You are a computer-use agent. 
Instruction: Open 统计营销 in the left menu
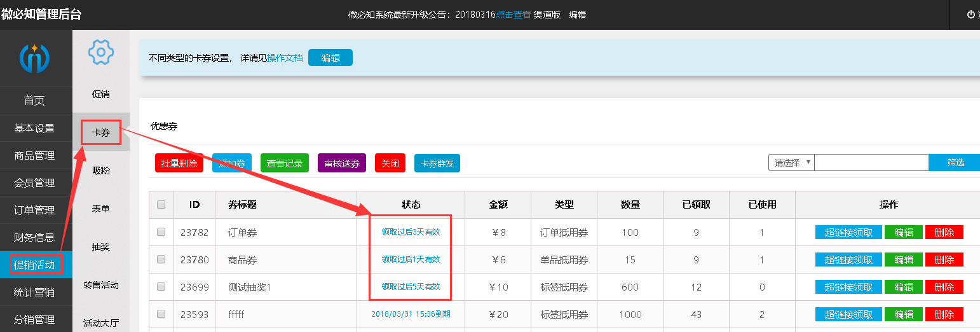[x=36, y=292]
